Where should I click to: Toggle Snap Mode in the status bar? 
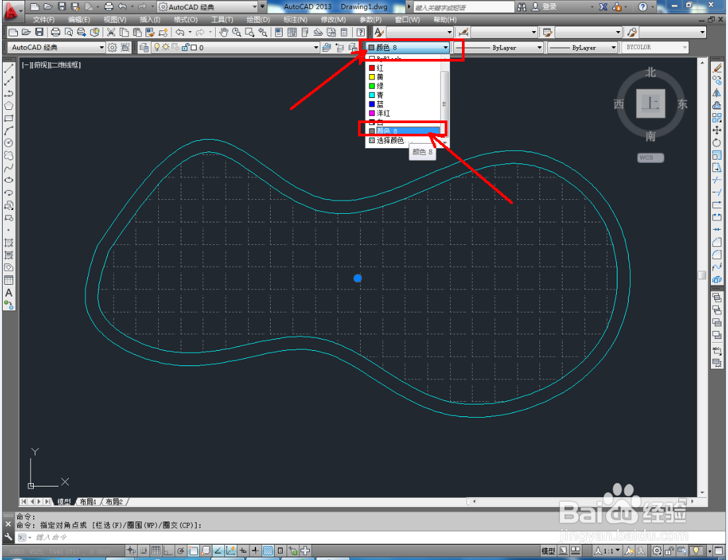[x=144, y=551]
